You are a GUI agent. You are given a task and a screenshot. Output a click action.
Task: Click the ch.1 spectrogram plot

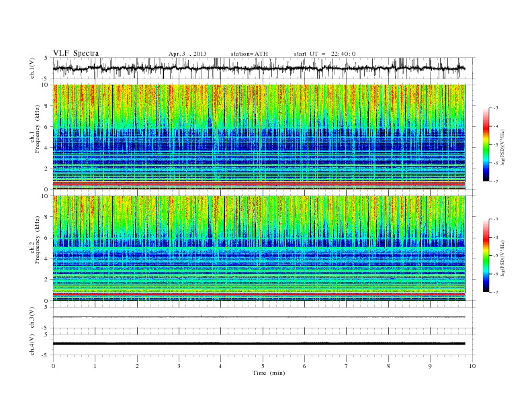coord(259,137)
